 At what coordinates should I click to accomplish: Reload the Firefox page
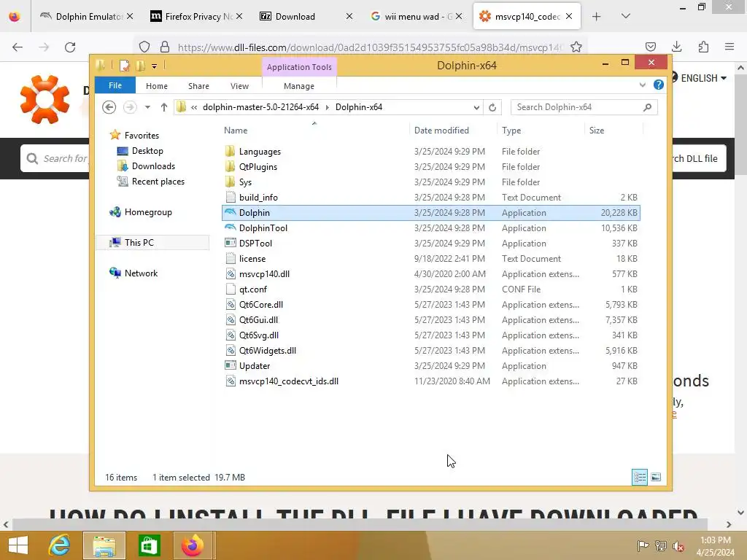70,47
